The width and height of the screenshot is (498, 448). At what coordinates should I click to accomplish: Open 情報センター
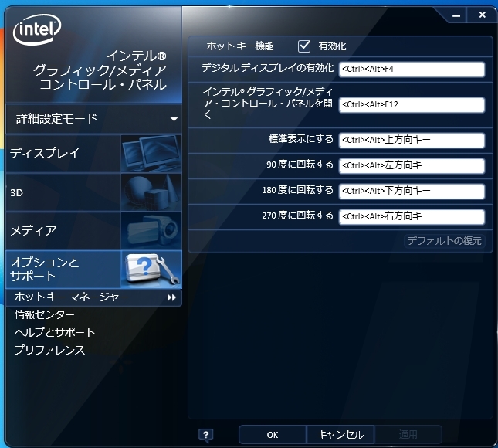[x=45, y=314]
